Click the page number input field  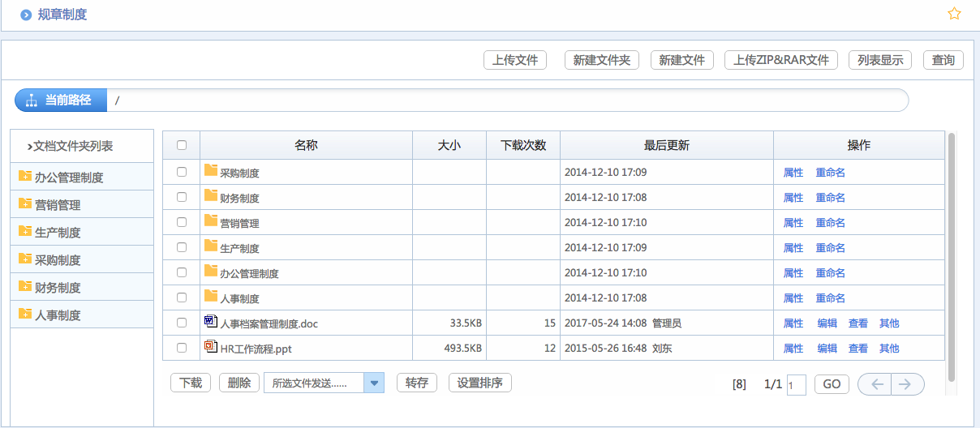click(796, 385)
